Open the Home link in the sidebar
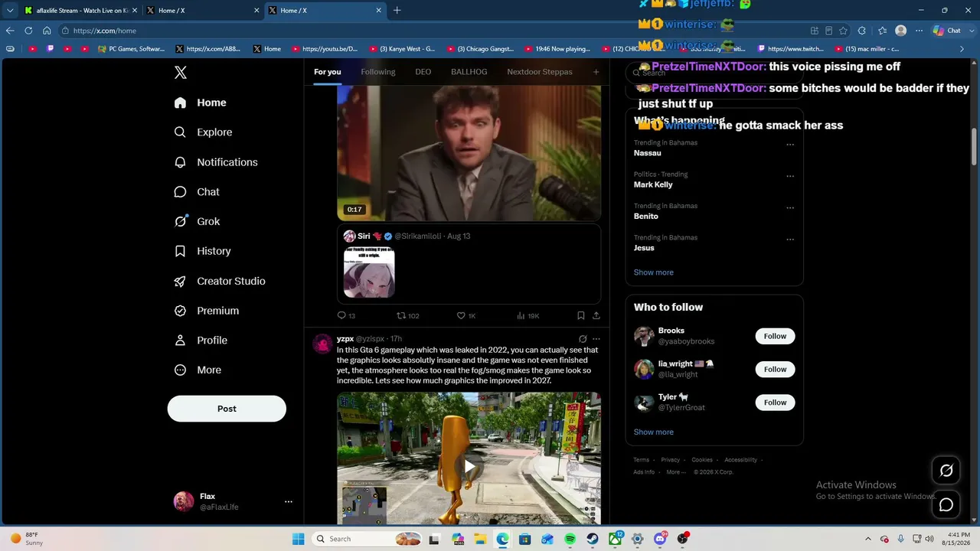 (x=201, y=103)
